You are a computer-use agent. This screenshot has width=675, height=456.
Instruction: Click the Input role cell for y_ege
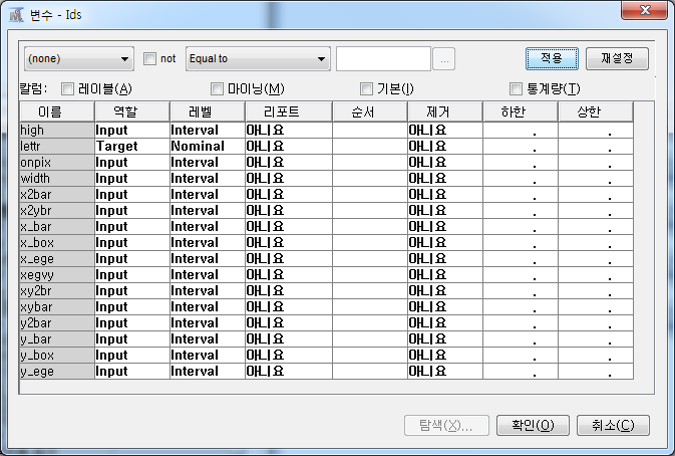[x=132, y=371]
